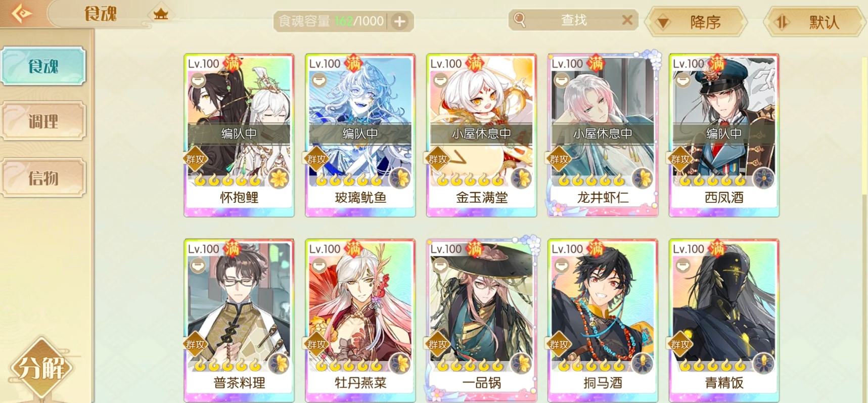Image resolution: width=868 pixels, height=403 pixels.
Task: Toggle the lock circle on 捆马酒 card
Action: [561, 265]
